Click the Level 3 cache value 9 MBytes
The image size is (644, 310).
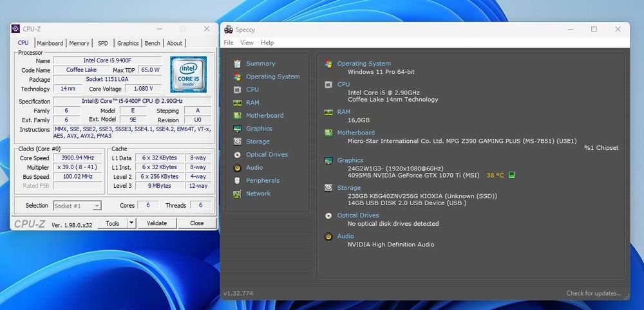(159, 186)
